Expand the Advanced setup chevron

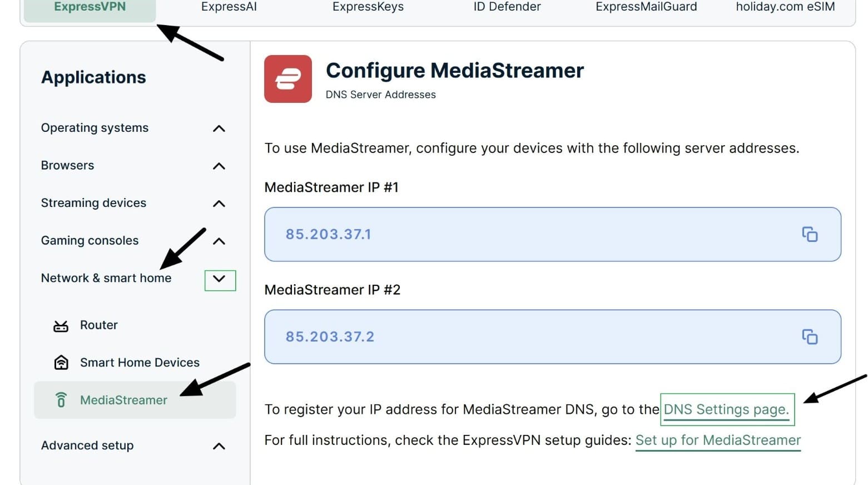219,446
